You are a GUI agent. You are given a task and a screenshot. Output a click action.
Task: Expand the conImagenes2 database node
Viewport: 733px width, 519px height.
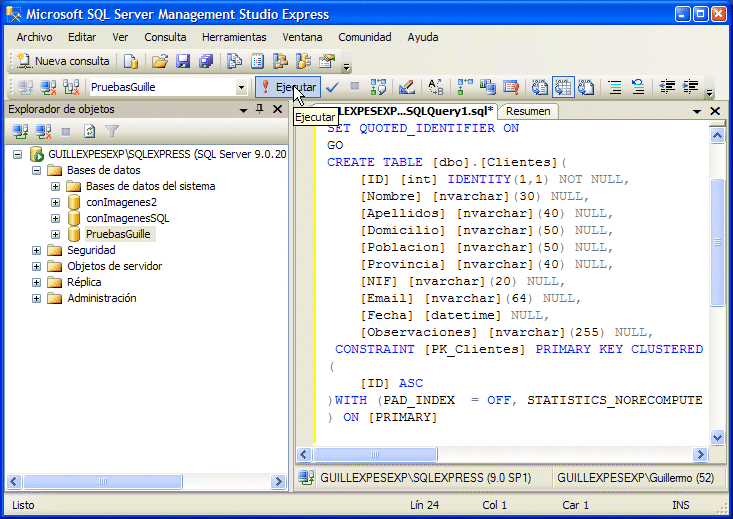point(55,202)
